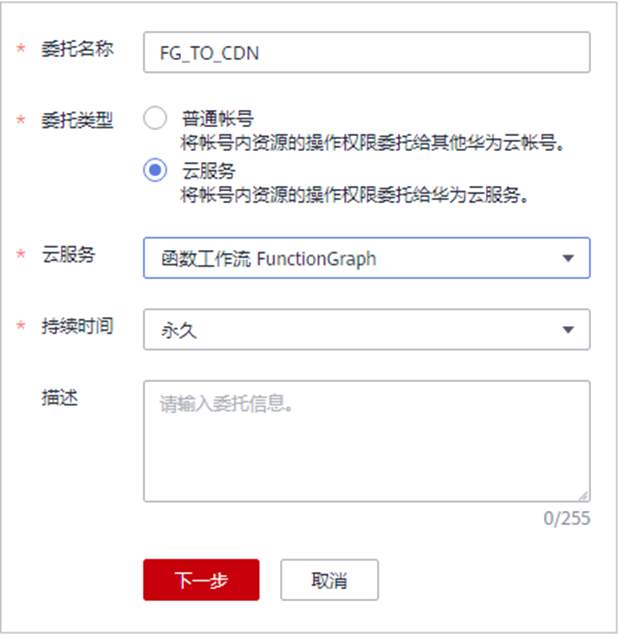The image size is (619, 635).
Task: Click the 取消 button
Action: pos(329,580)
